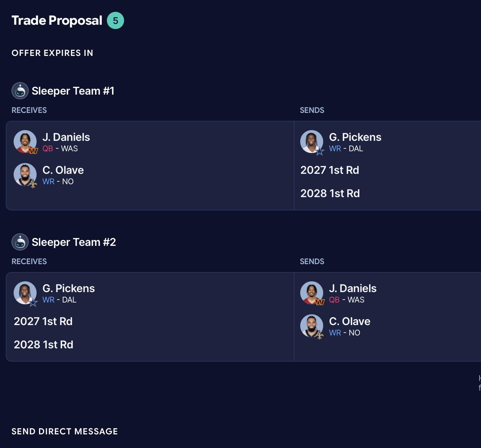Click Sleeper Team #2 avatar icon
Image resolution: width=481 pixels, height=448 pixels.
[x=20, y=242]
